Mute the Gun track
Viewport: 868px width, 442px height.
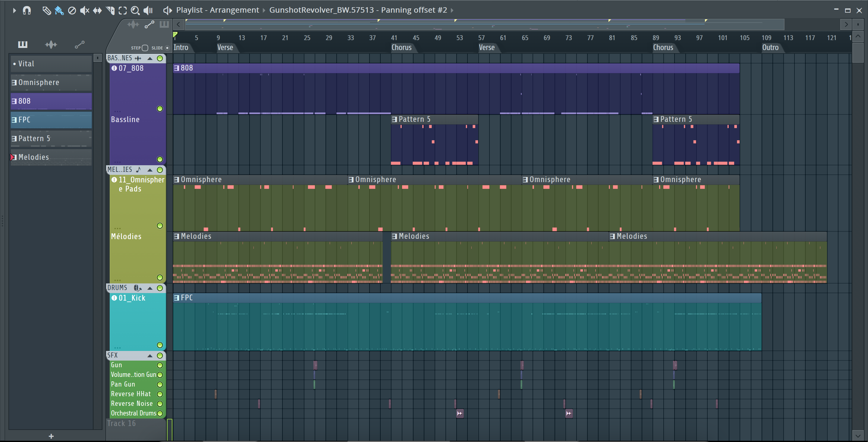[x=160, y=365]
